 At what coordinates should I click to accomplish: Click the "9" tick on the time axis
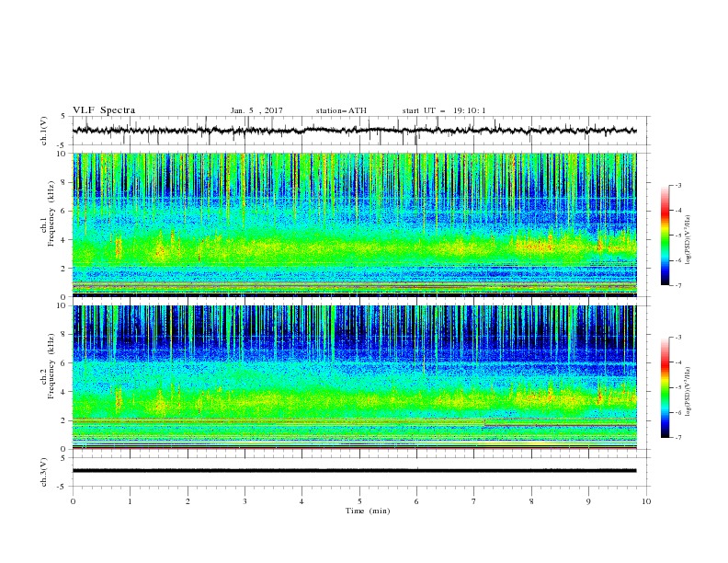(x=588, y=501)
